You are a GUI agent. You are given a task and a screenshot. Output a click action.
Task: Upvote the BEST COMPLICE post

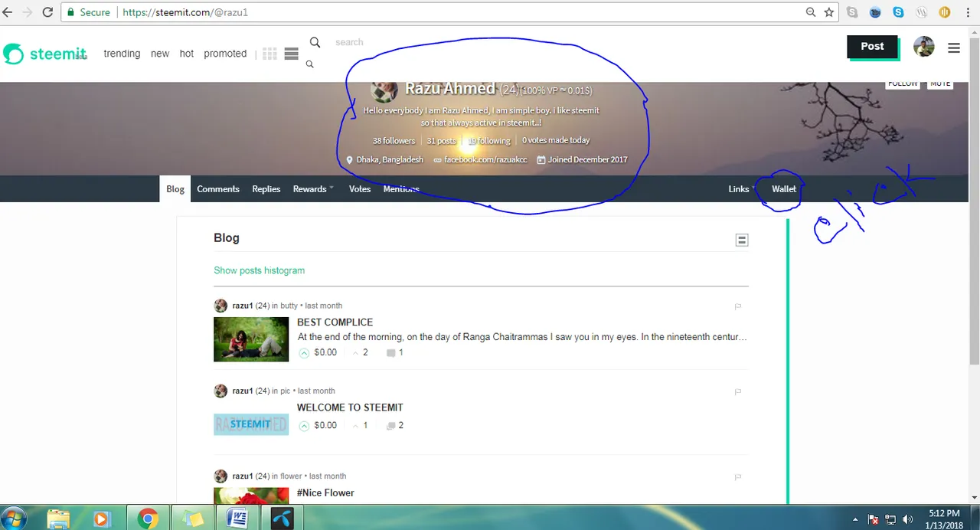304,353
